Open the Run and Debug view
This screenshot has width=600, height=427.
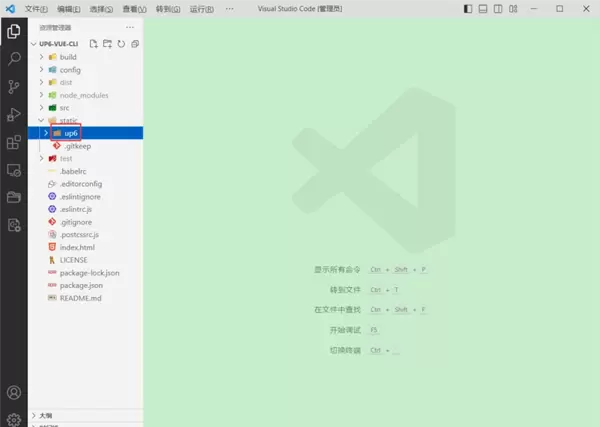click(14, 115)
